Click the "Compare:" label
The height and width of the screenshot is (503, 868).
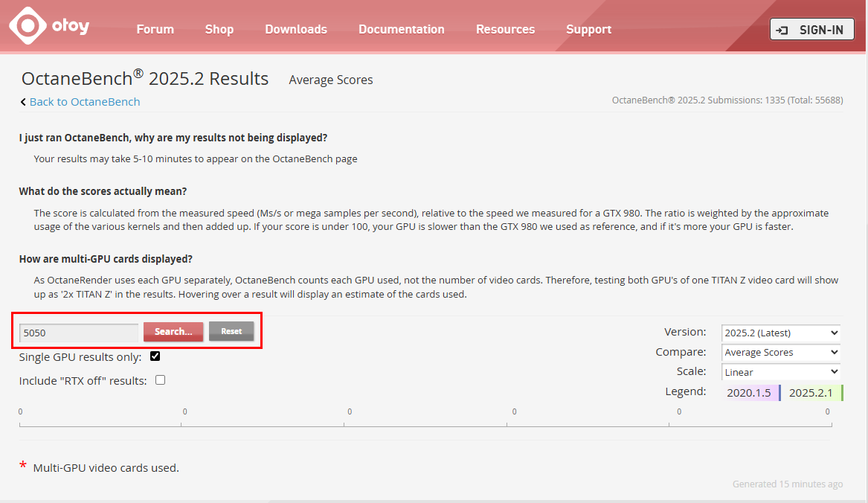(681, 352)
